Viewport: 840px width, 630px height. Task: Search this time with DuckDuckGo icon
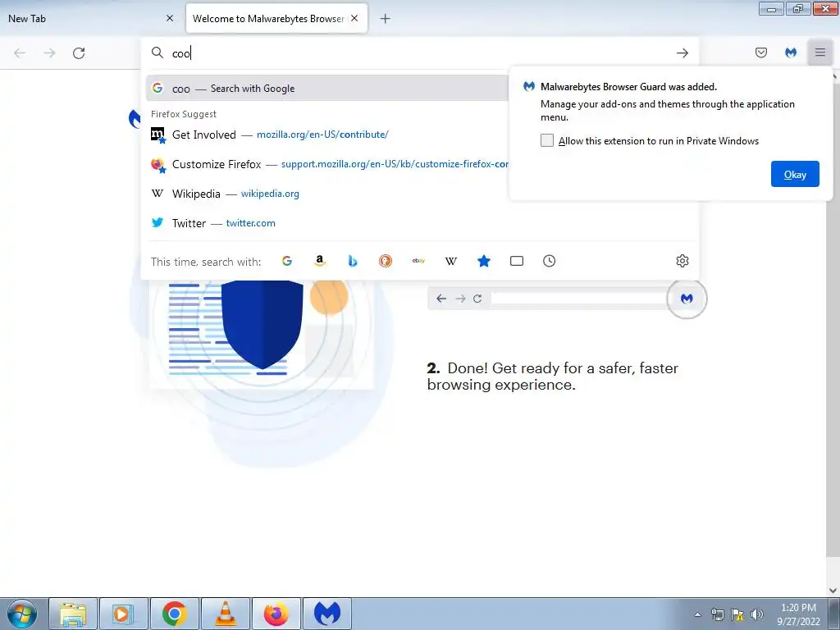point(386,261)
